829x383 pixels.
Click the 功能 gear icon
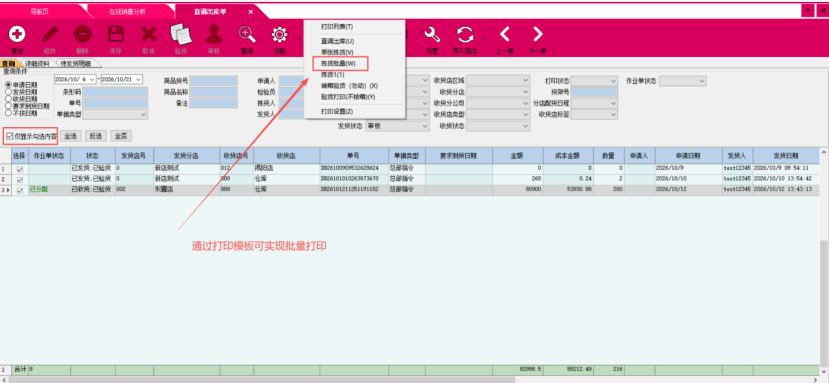pos(279,34)
